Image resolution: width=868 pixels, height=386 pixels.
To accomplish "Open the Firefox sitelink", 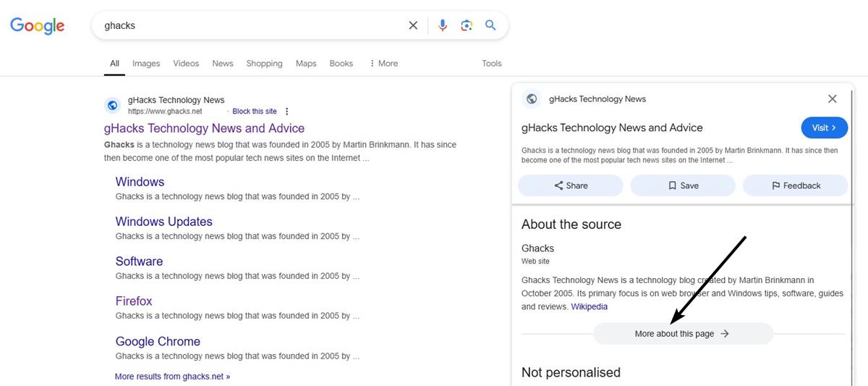I will tap(134, 301).
